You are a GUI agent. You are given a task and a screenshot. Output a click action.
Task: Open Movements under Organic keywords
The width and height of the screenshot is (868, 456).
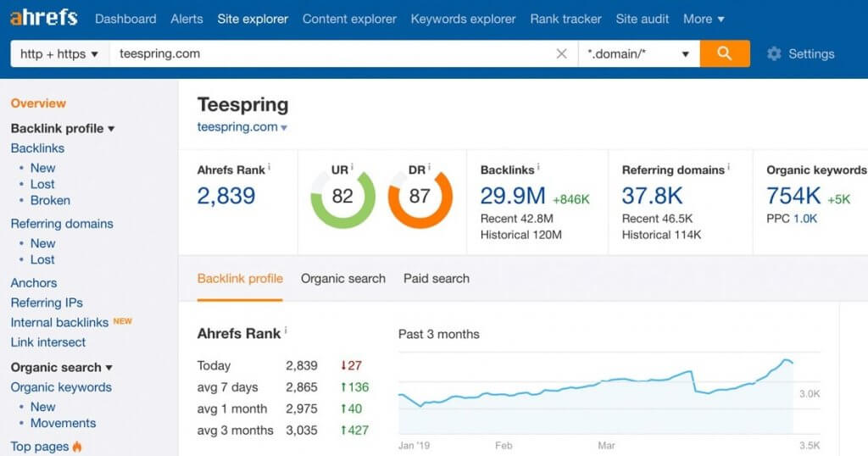click(63, 423)
